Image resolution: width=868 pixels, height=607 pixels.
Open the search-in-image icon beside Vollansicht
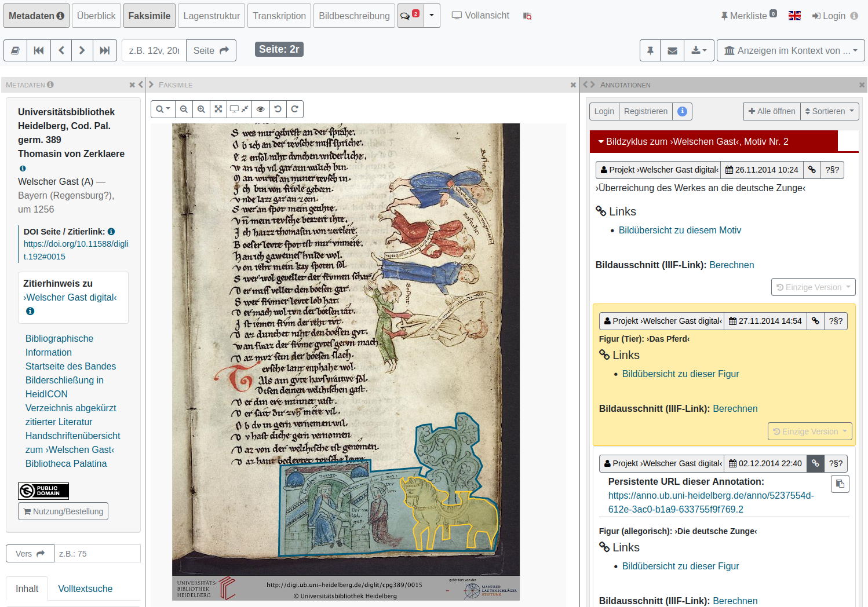click(527, 16)
